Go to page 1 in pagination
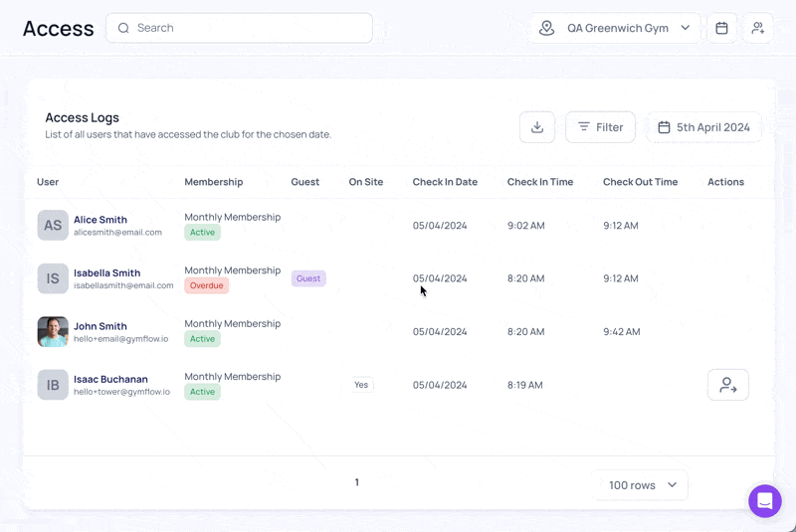The image size is (796, 532). (357, 482)
